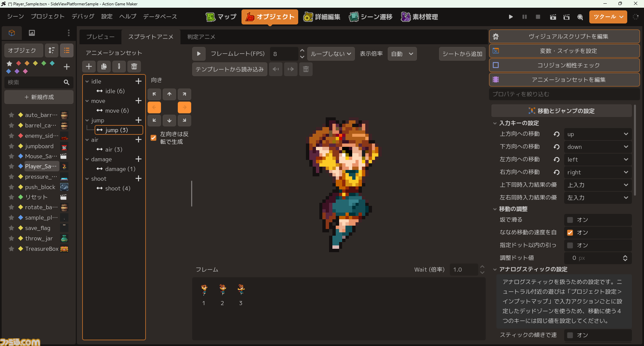Play the game from the top toolbar
This screenshot has height=346, width=644.
pos(511,17)
